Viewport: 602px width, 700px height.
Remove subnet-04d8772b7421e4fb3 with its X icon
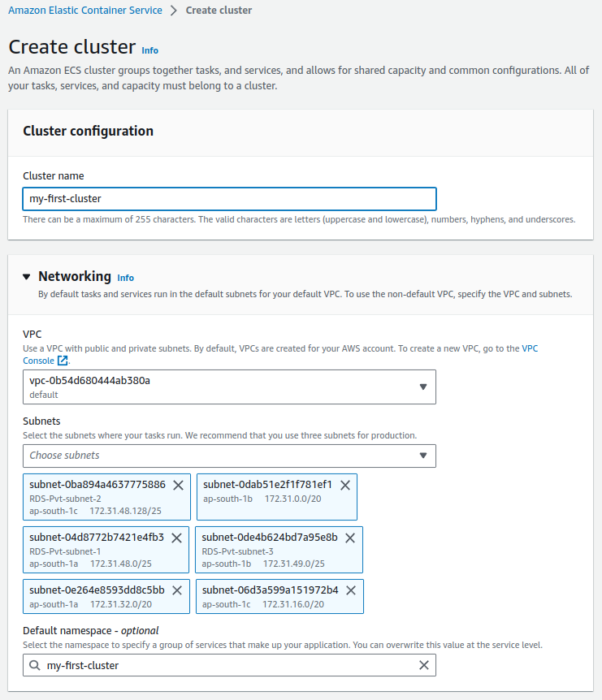tap(177, 538)
